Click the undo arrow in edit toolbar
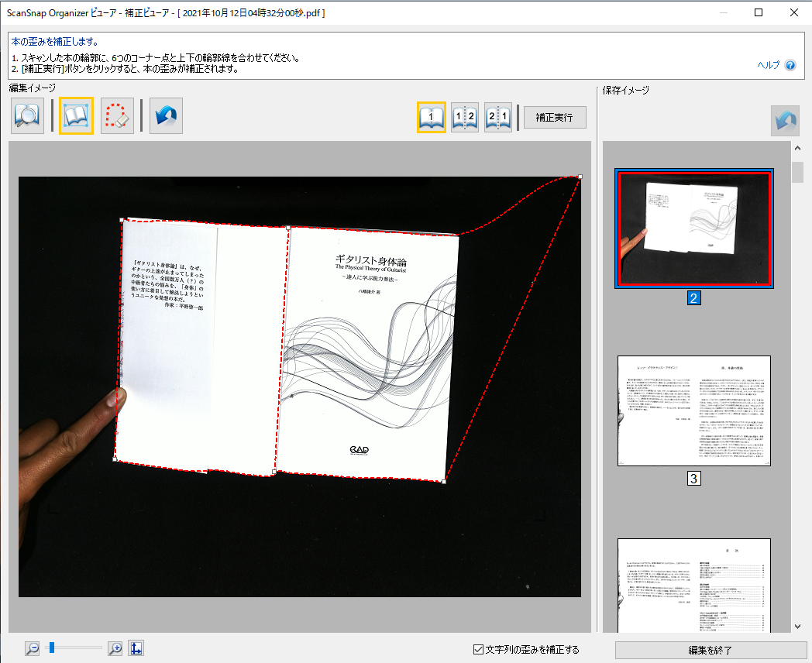The image size is (812, 663). pos(167,115)
